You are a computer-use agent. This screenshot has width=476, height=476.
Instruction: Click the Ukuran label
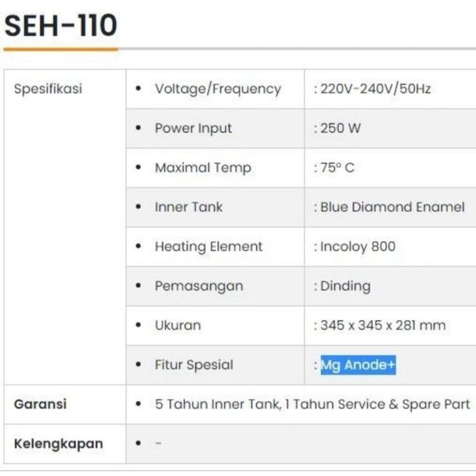(178, 325)
